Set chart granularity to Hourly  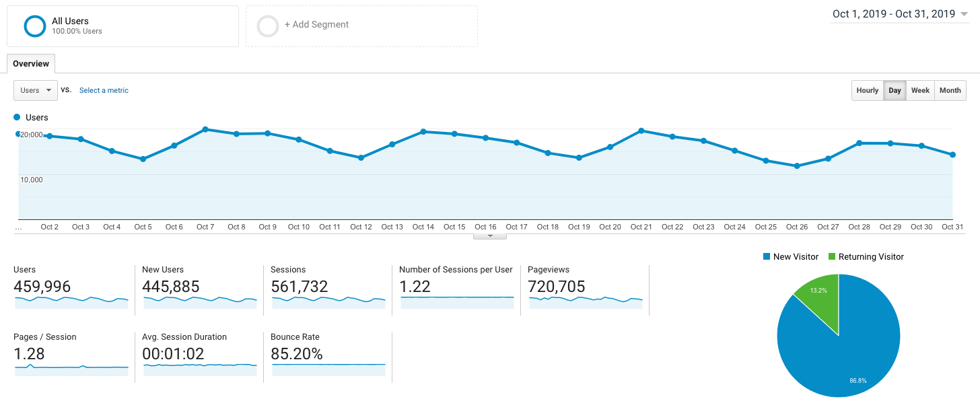tap(867, 90)
